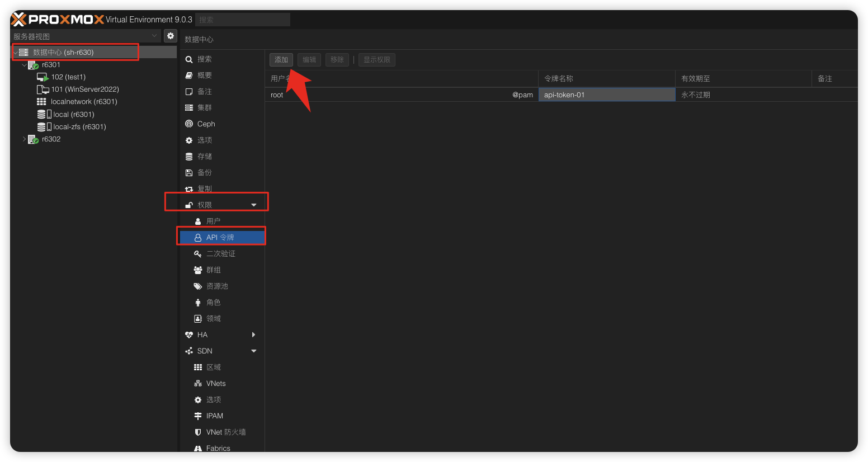Click the add (添加) button
Image resolution: width=868 pixels, height=462 pixels.
pos(281,60)
